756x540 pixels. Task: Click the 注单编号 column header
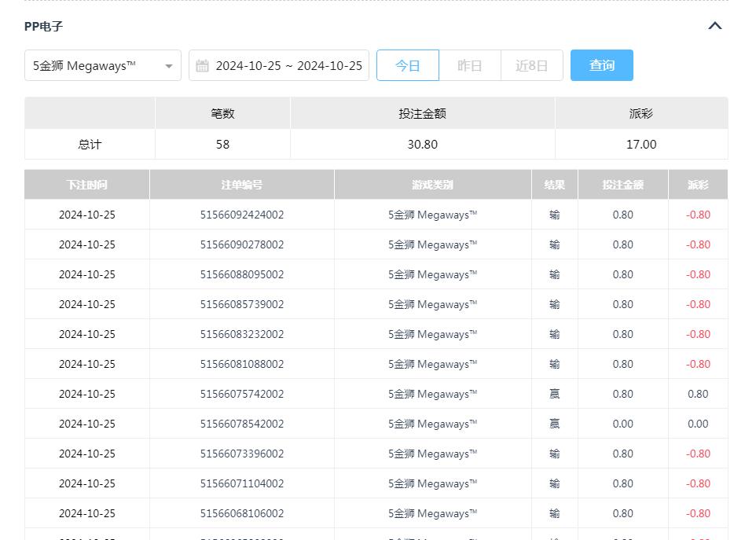point(242,184)
